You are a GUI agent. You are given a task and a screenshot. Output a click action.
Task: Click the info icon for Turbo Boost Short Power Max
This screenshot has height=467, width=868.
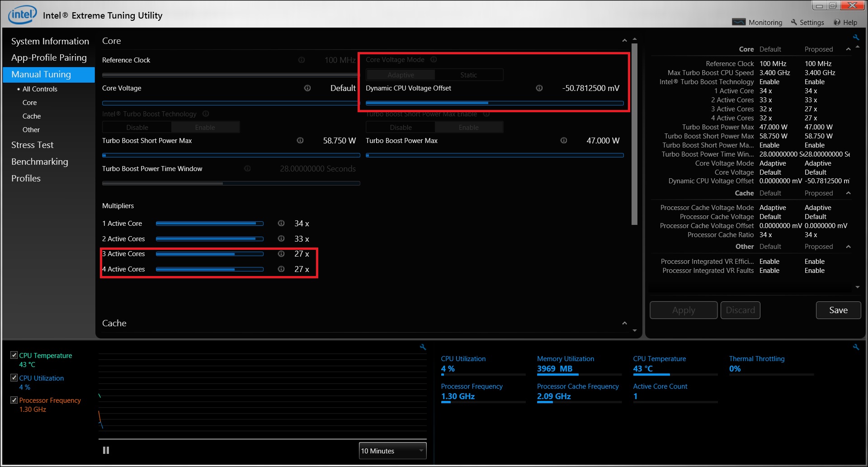point(300,140)
